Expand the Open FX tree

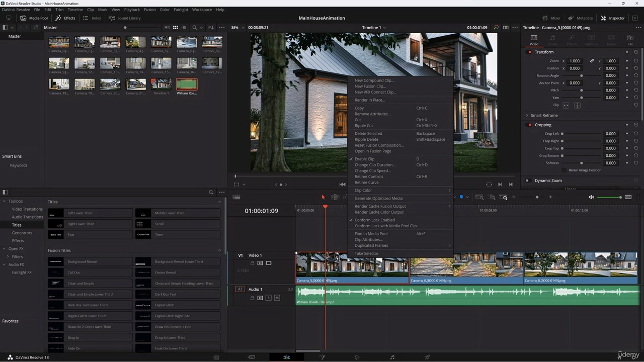coord(5,248)
